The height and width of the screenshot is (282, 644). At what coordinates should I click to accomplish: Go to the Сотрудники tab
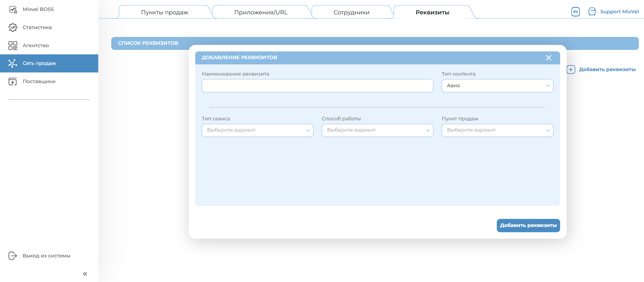click(351, 12)
